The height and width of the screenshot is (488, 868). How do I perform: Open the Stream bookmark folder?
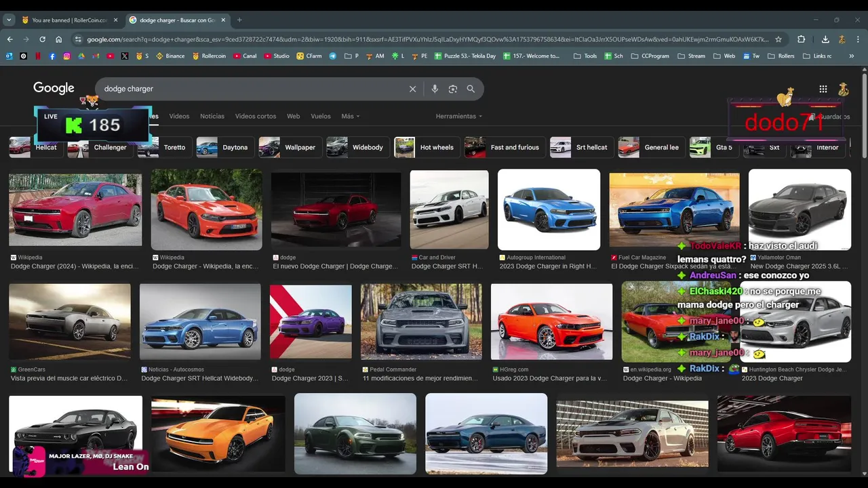(x=691, y=56)
